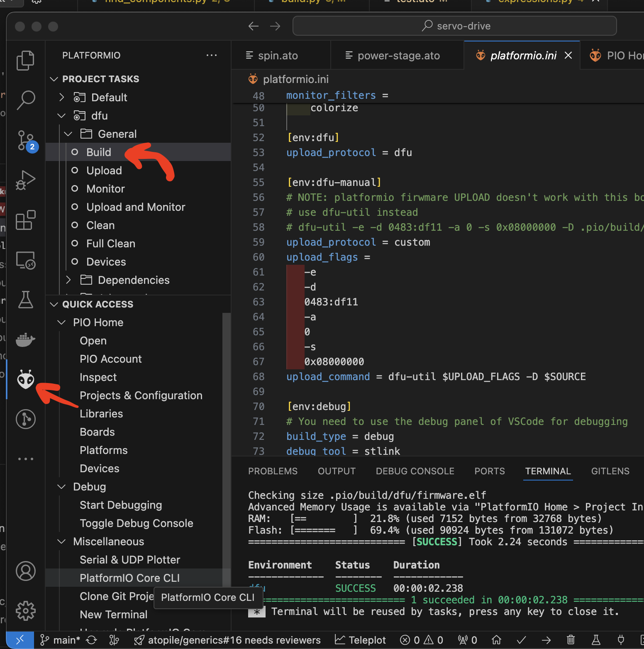Close the platformio.ini tab
Viewport: 644px width, 649px height.
[x=568, y=55]
